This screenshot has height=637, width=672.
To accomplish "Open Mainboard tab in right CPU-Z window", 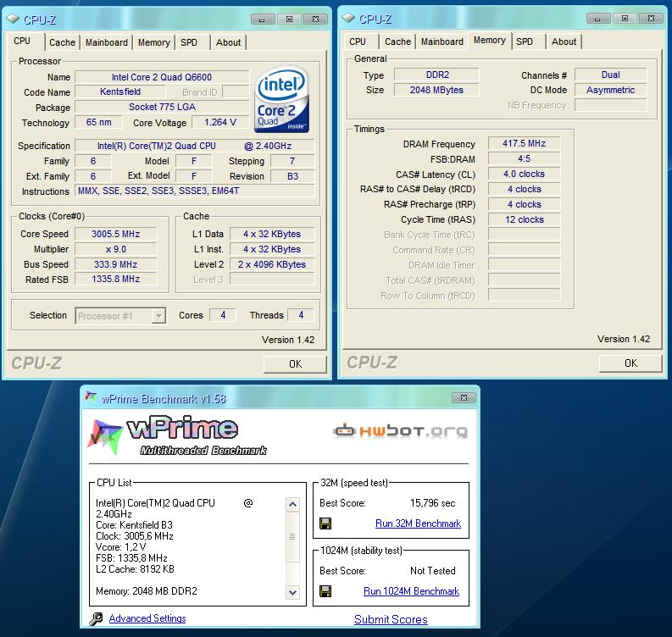I will (x=442, y=42).
